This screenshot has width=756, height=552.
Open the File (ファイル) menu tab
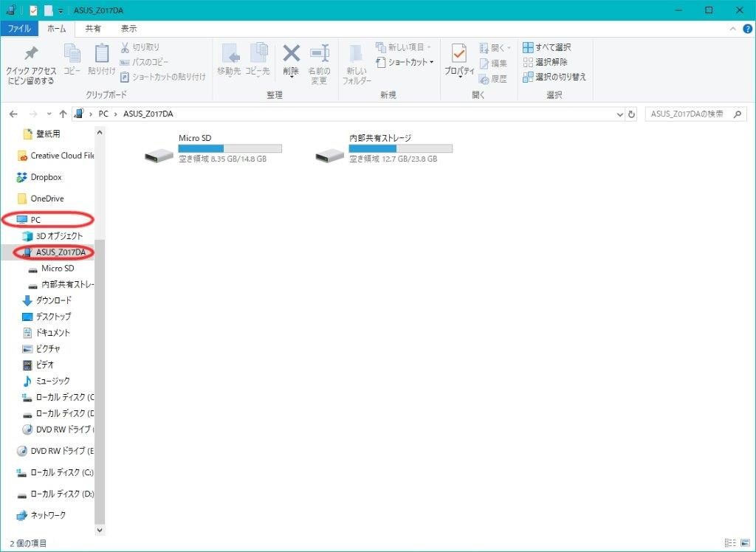click(19, 29)
